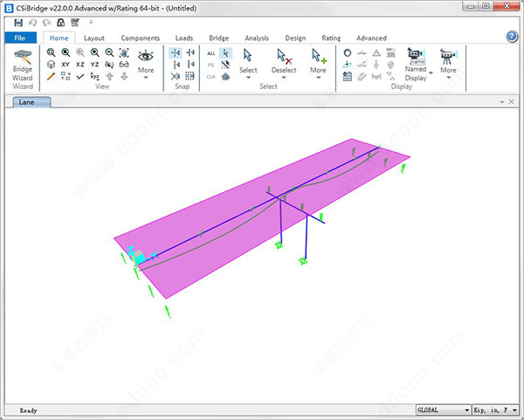Viewport: 524px width, 420px height.
Task: Activate the pan hand tool
Action: (124, 52)
